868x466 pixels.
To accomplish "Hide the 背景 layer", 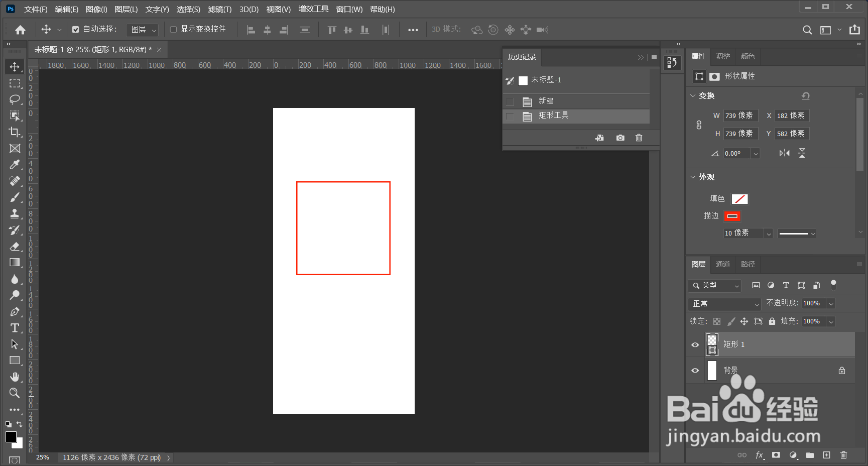I will pyautogui.click(x=695, y=371).
